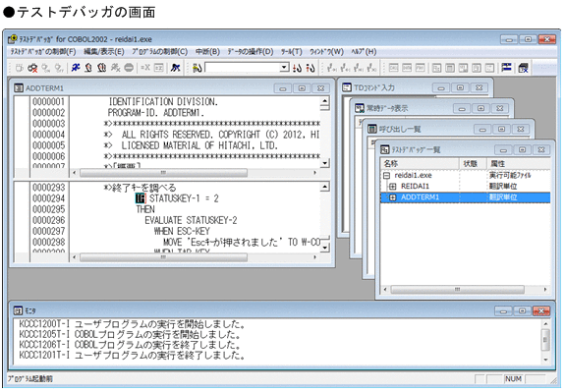The height and width of the screenshot is (392, 565).
Task: Click the ADDTERM1 source window title icon
Action: [x=19, y=87]
